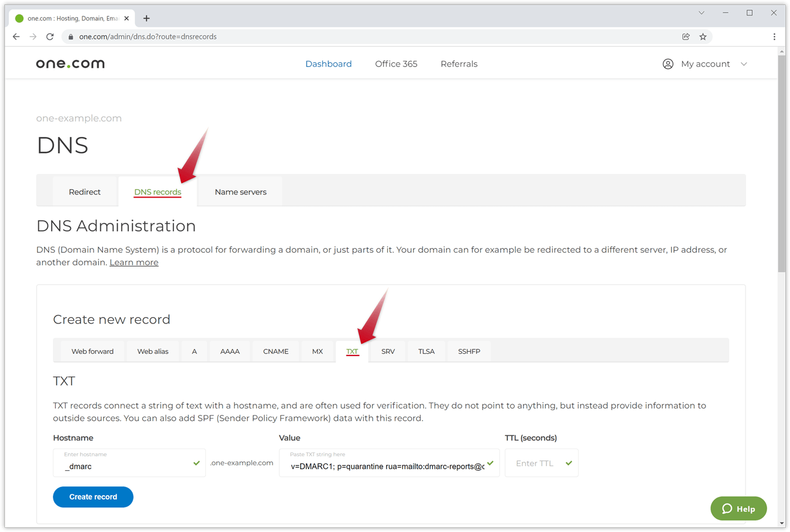Reload the page with the refresh icon
This screenshot has width=790, height=532.
(x=50, y=36)
